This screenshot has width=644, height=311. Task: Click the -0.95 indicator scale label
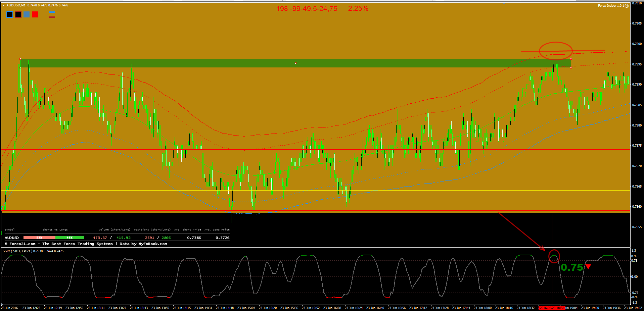click(x=635, y=297)
